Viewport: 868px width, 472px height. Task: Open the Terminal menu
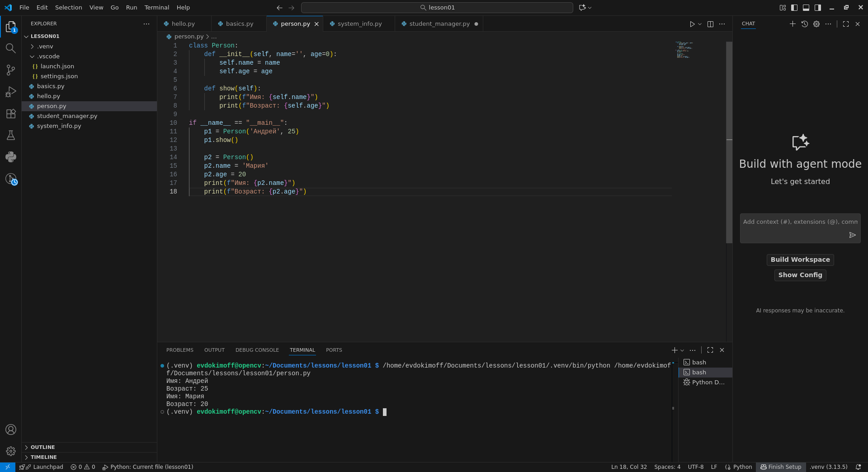click(x=156, y=8)
